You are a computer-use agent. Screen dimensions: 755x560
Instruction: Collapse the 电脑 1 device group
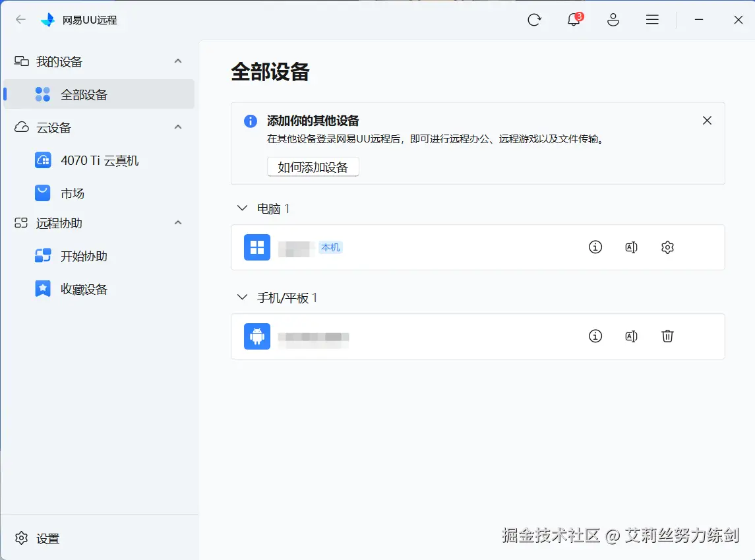tap(242, 208)
